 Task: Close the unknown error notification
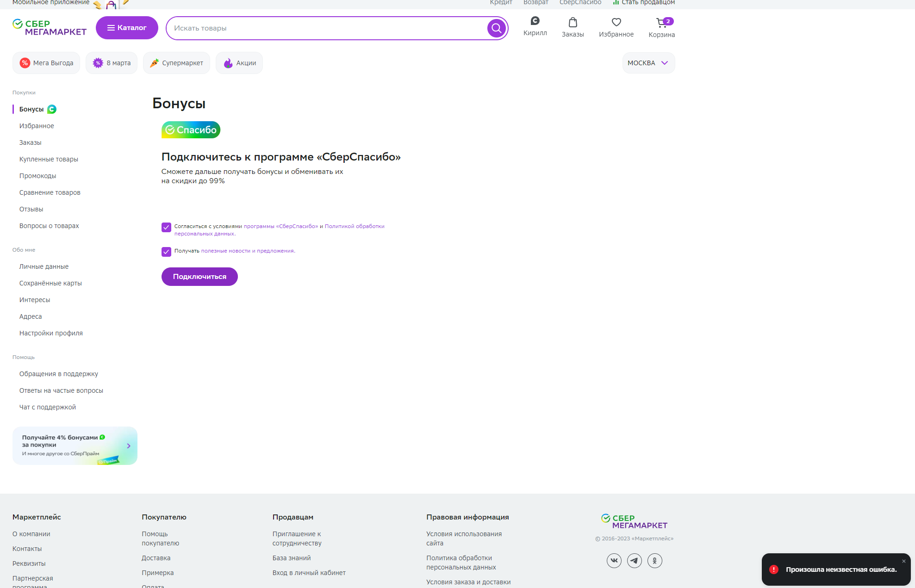pos(903,561)
